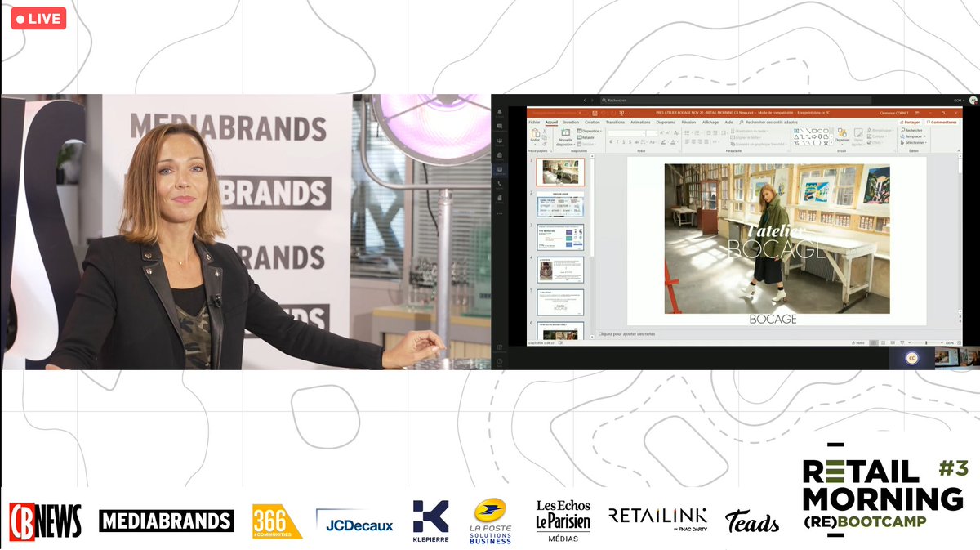Screen dimensions: 980x550
Task: Open the Teams Calls phone icon
Action: pyautogui.click(x=500, y=183)
